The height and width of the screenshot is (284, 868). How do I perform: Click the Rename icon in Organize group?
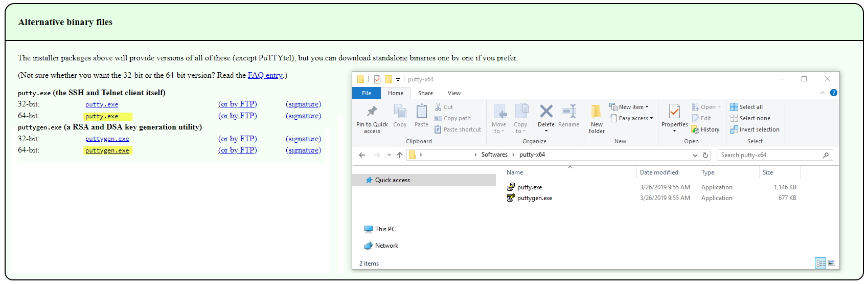tap(568, 112)
